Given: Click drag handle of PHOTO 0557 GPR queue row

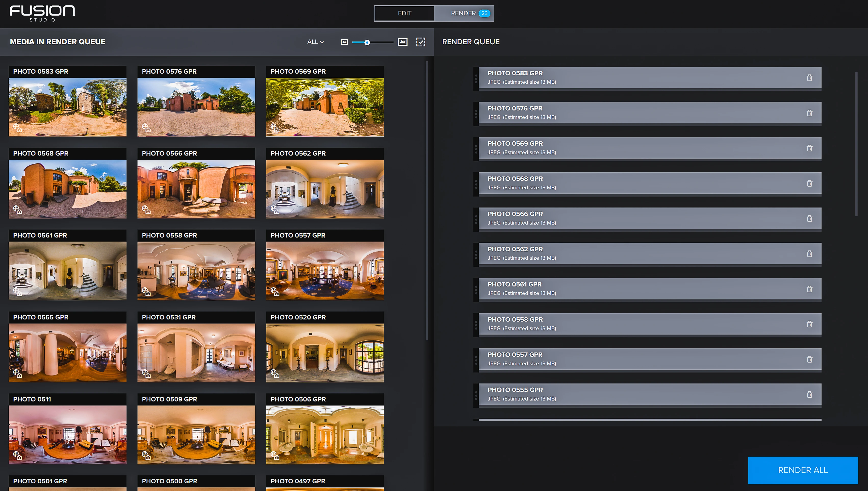Looking at the screenshot, I should coord(476,360).
